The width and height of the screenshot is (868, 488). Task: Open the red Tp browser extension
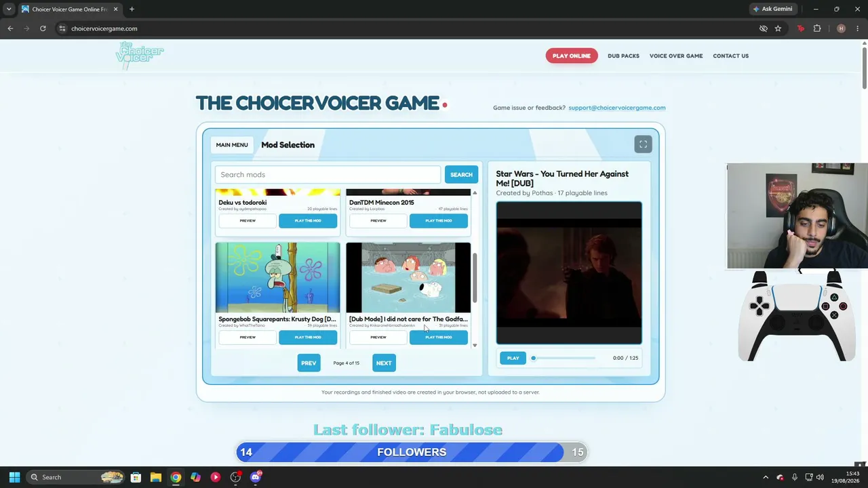point(801,28)
